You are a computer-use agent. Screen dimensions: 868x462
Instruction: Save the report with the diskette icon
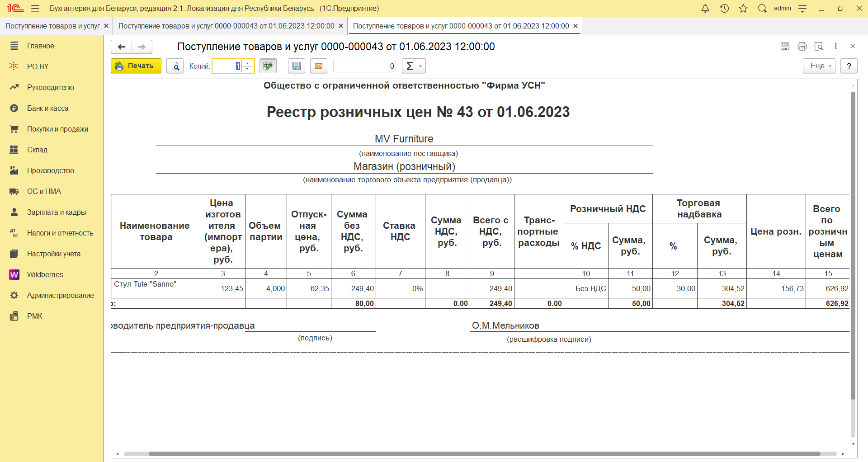tap(296, 66)
